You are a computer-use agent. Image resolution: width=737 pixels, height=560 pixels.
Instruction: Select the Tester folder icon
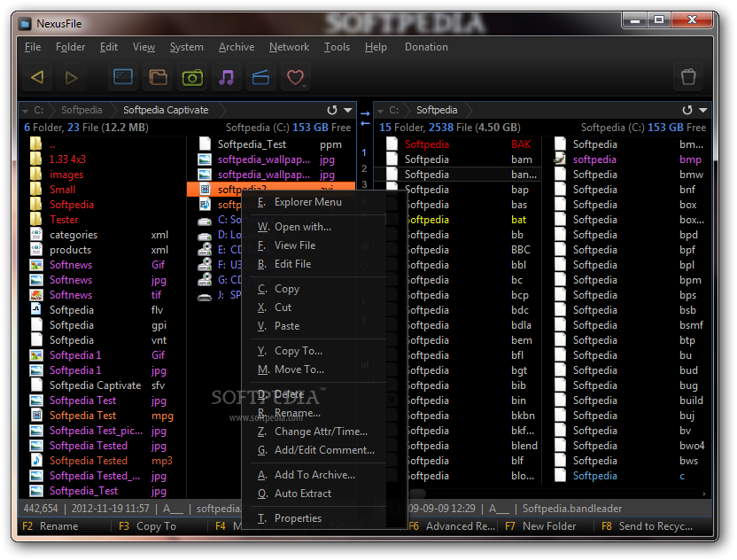coord(35,220)
